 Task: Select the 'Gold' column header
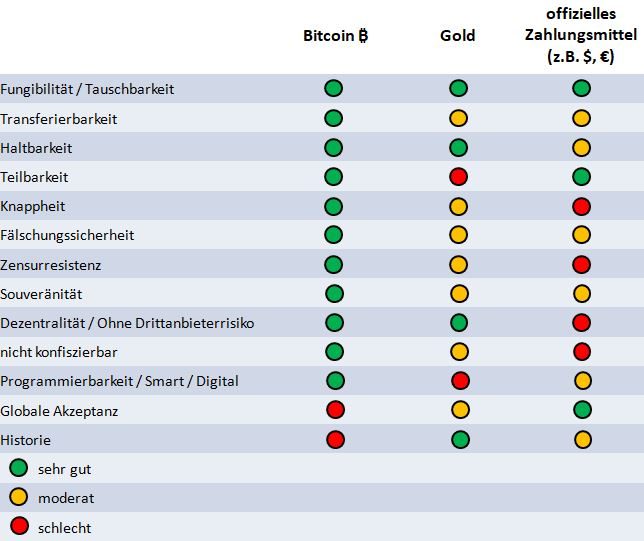[x=458, y=36]
